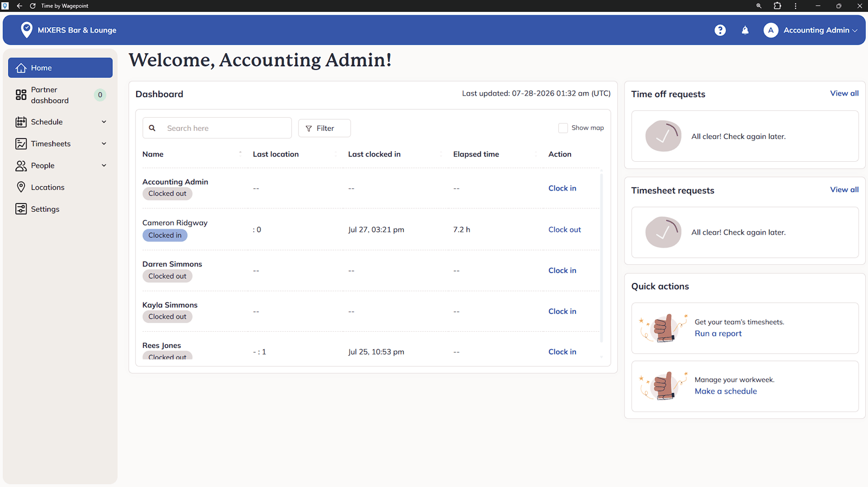Screen dimensions: 868x487
Task: Sort the table by Name column
Action: [x=153, y=154]
